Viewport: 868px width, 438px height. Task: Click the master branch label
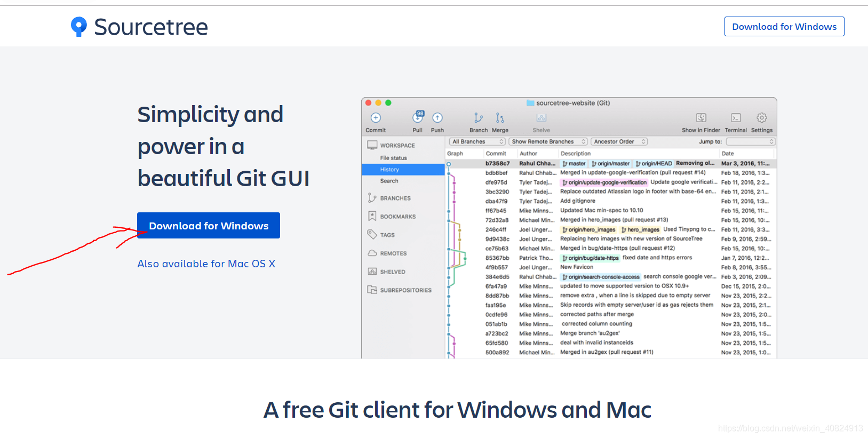[x=574, y=164]
